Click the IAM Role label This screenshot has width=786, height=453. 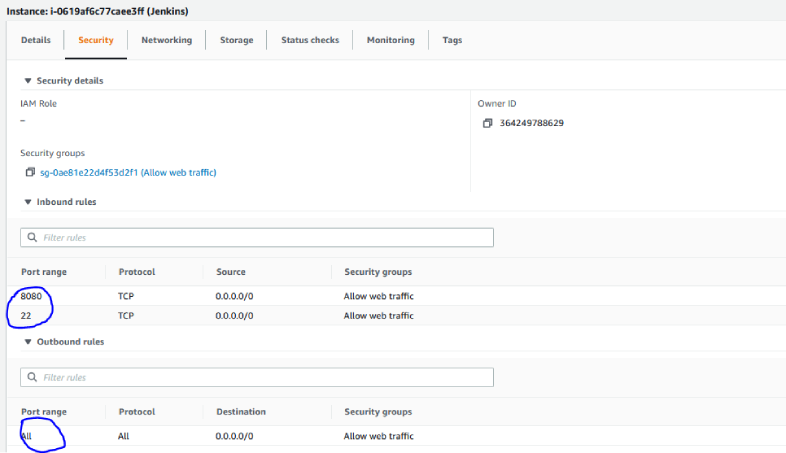(39, 104)
